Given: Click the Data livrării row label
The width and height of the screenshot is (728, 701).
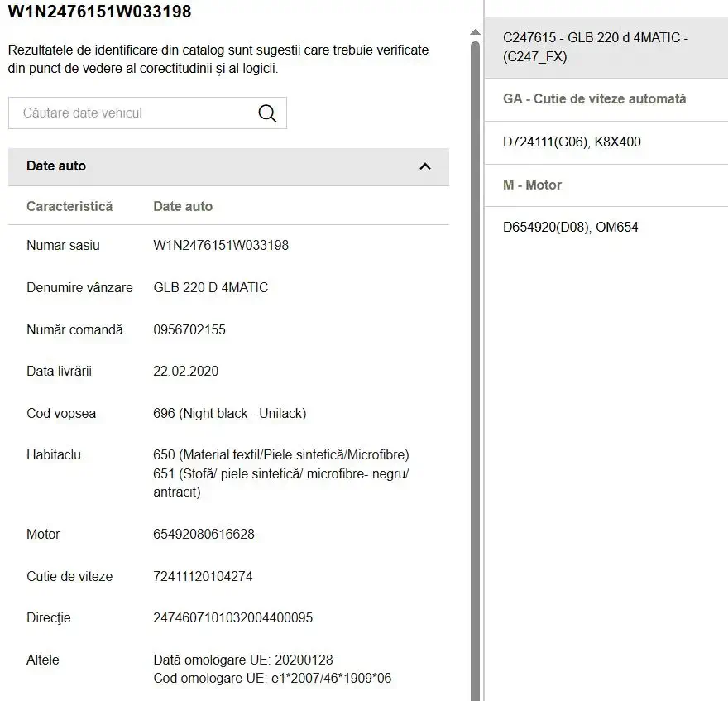Looking at the screenshot, I should tap(59, 371).
